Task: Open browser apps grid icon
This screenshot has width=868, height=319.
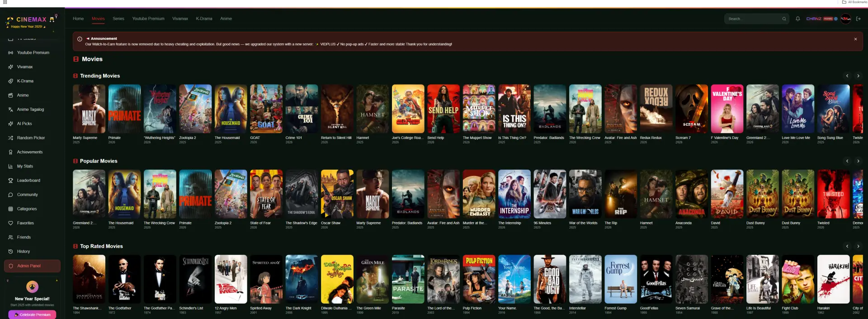Action: click(5, 2)
